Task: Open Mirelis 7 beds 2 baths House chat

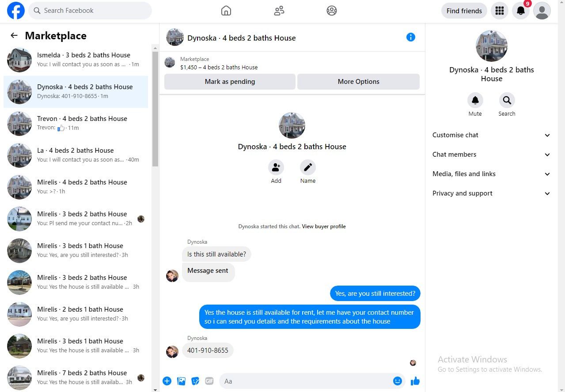Action: tap(76, 378)
